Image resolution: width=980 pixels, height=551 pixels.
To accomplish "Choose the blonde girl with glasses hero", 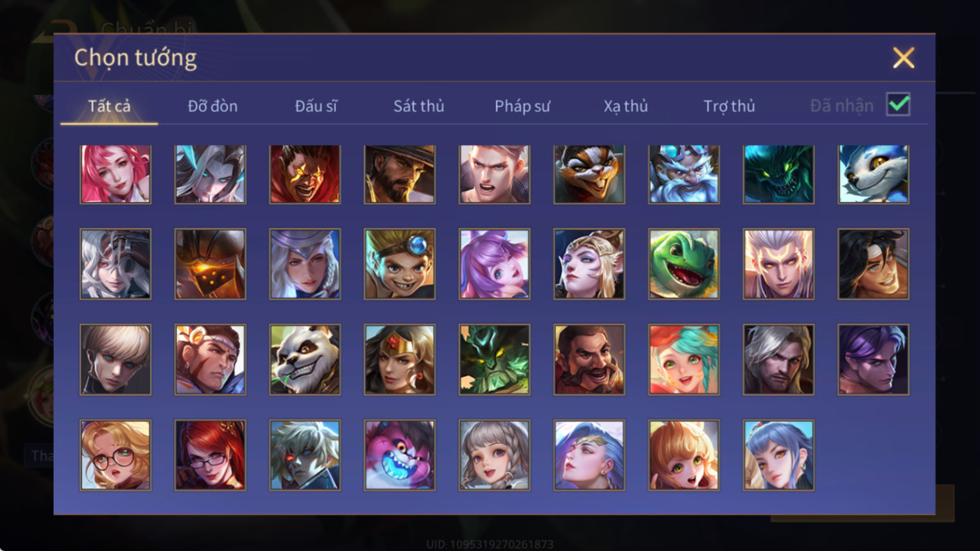I will [116, 455].
